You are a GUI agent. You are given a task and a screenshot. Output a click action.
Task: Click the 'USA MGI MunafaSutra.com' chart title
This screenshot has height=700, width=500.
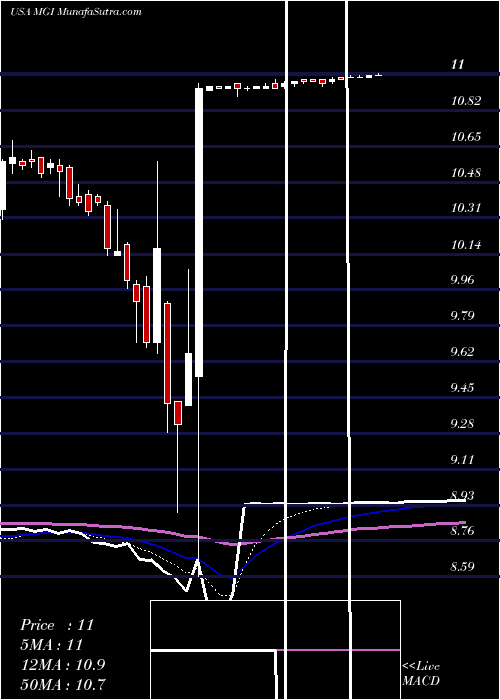(x=75, y=12)
